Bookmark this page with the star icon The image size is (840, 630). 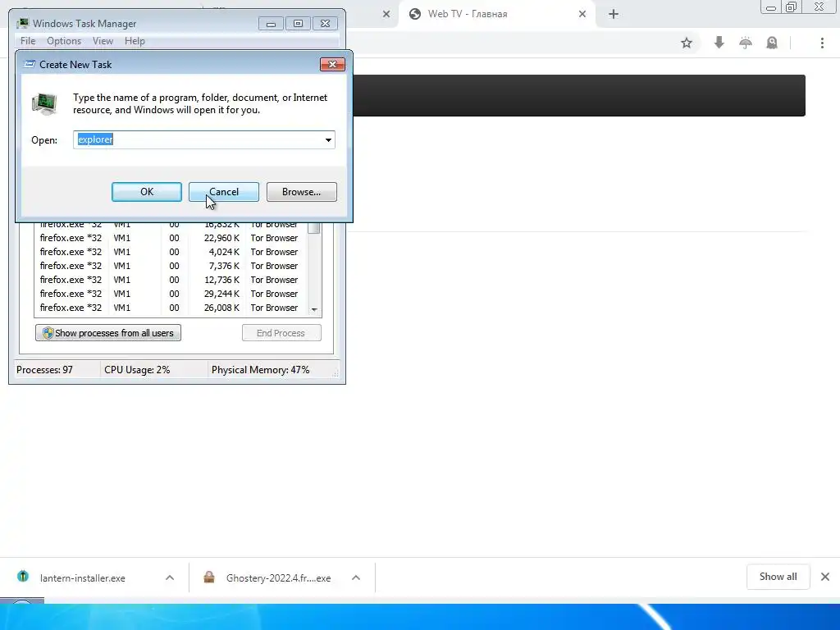tap(687, 43)
